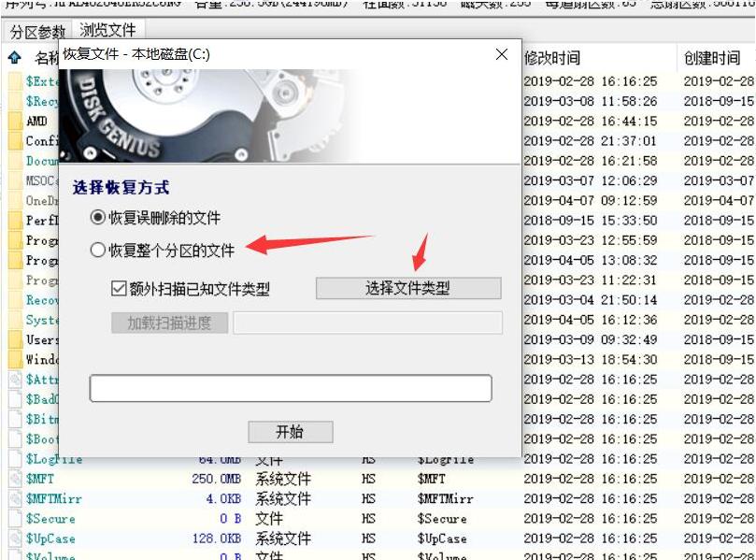Sort by the 创建时间 column header
The height and width of the screenshot is (560, 756).
712,58
